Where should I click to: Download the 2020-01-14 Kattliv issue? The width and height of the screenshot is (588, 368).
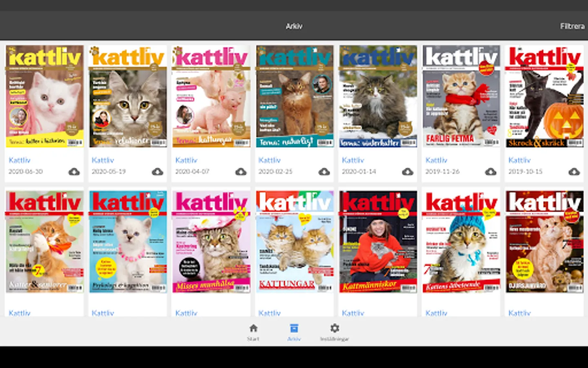(408, 172)
